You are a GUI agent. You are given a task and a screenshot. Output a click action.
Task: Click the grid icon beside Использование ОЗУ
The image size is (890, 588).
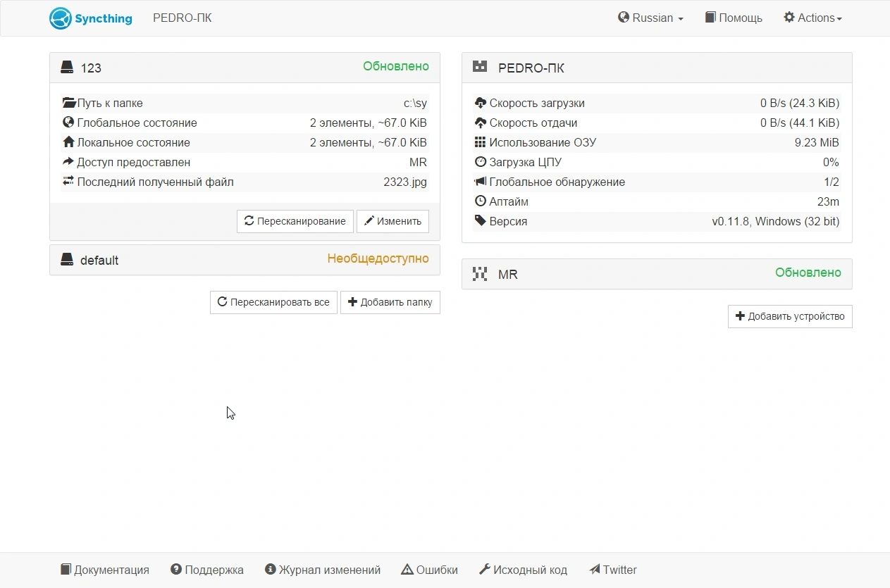(x=481, y=142)
